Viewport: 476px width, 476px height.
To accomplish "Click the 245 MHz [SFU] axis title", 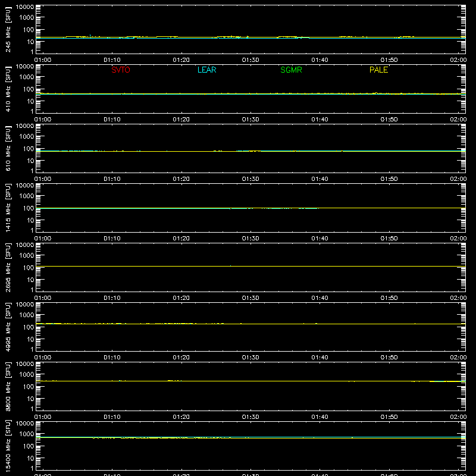I will 8,29.
